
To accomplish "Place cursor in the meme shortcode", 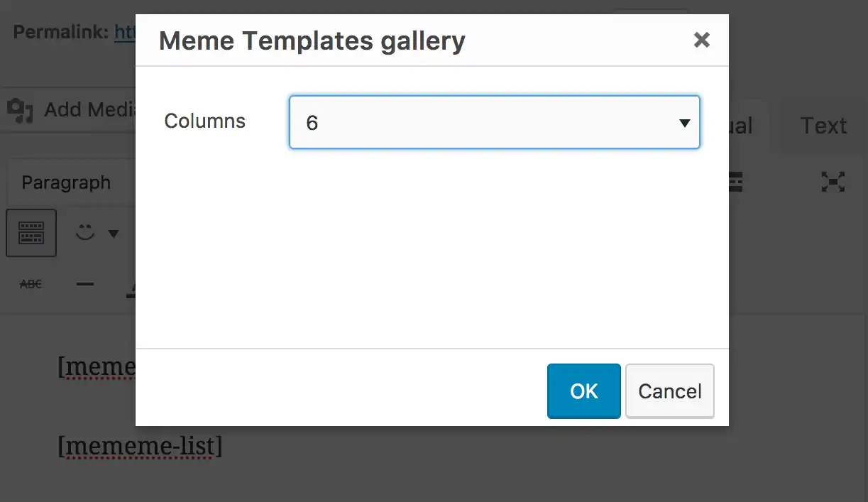I will click(96, 366).
